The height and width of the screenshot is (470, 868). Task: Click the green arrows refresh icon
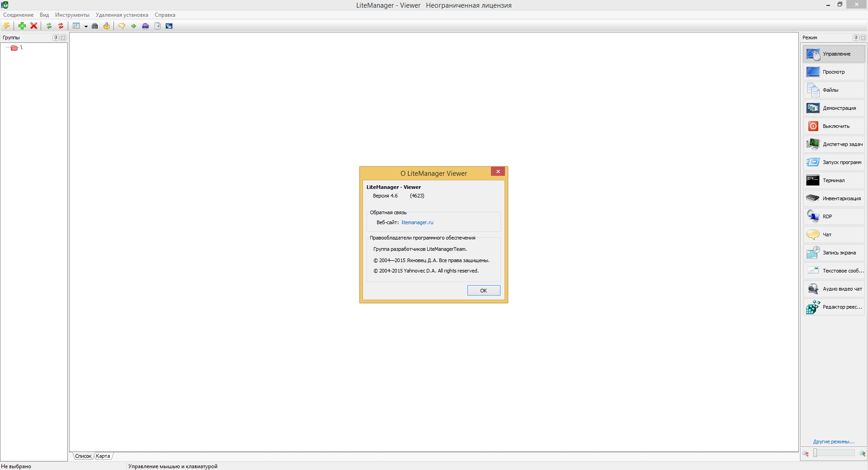pos(49,26)
